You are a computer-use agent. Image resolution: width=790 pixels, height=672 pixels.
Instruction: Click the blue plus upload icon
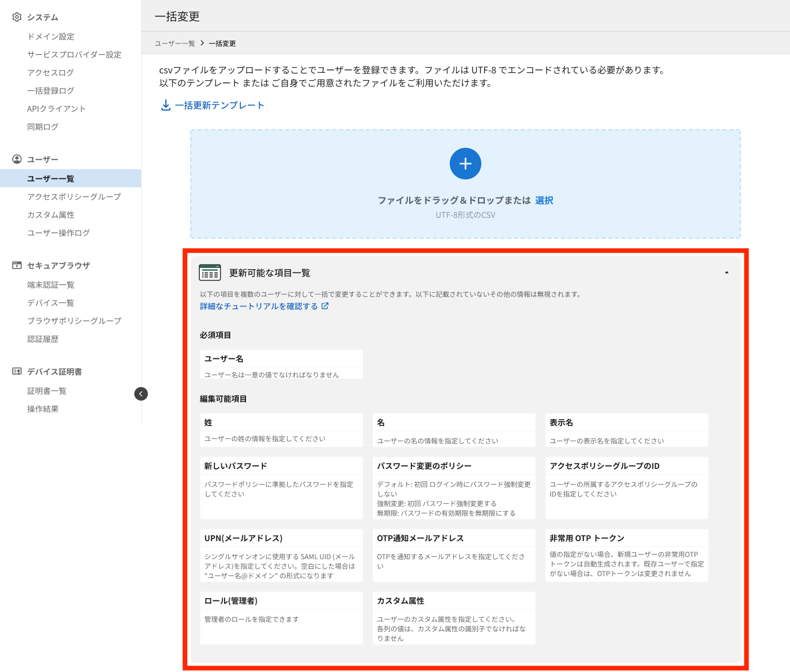click(466, 164)
